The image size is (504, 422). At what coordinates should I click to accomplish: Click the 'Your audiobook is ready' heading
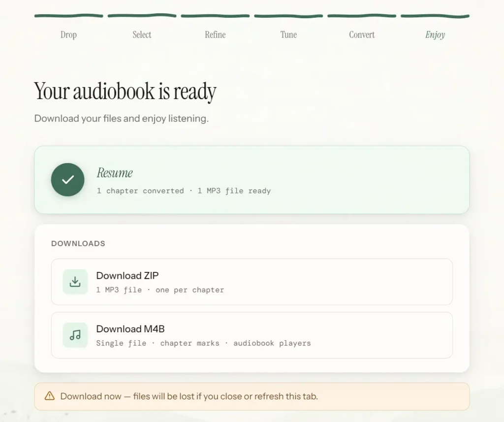pyautogui.click(x=126, y=92)
